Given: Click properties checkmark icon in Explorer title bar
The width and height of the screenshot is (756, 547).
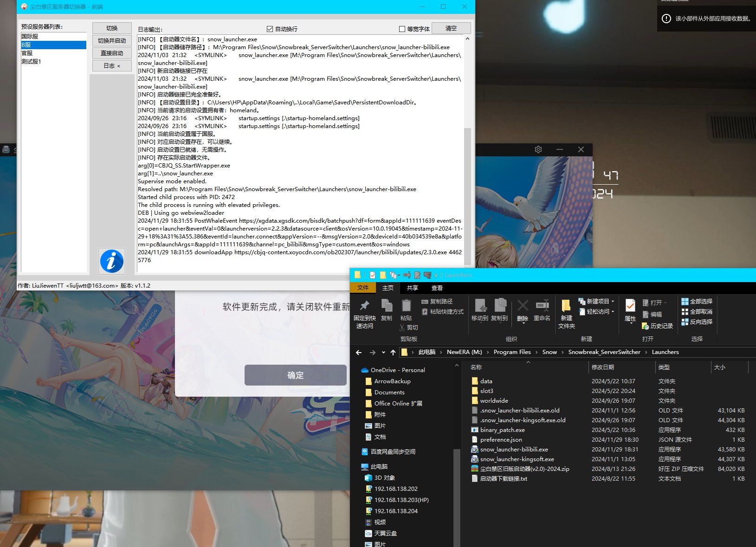Looking at the screenshot, I should tap(372, 275).
